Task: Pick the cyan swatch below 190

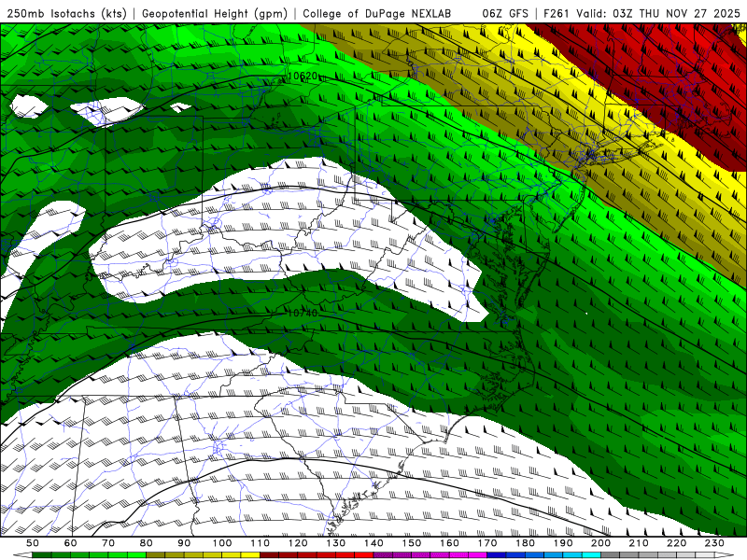Action: 572,555
